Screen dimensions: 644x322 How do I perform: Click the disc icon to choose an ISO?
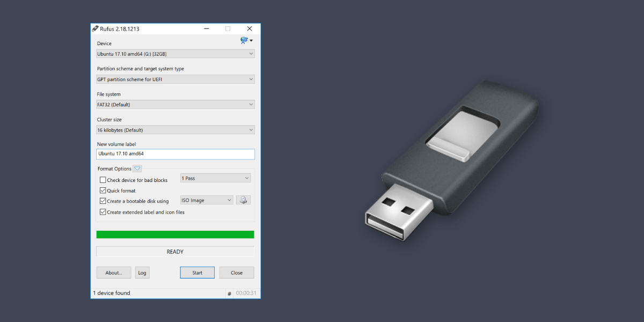point(243,199)
